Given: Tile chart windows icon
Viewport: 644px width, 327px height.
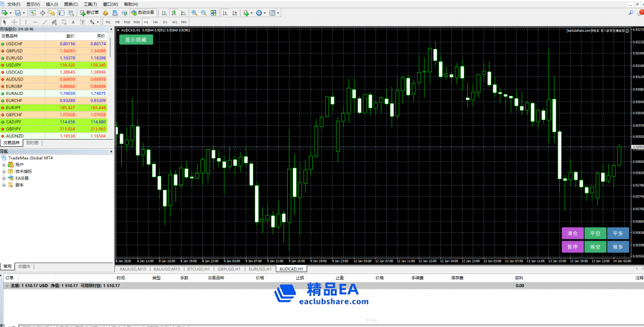Looking at the screenshot, I should 213,13.
